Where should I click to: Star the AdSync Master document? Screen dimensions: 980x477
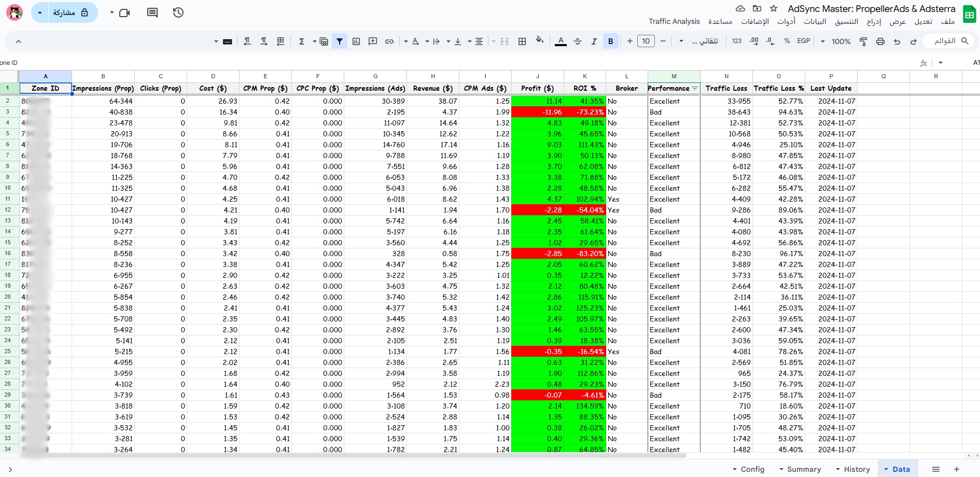point(774,8)
